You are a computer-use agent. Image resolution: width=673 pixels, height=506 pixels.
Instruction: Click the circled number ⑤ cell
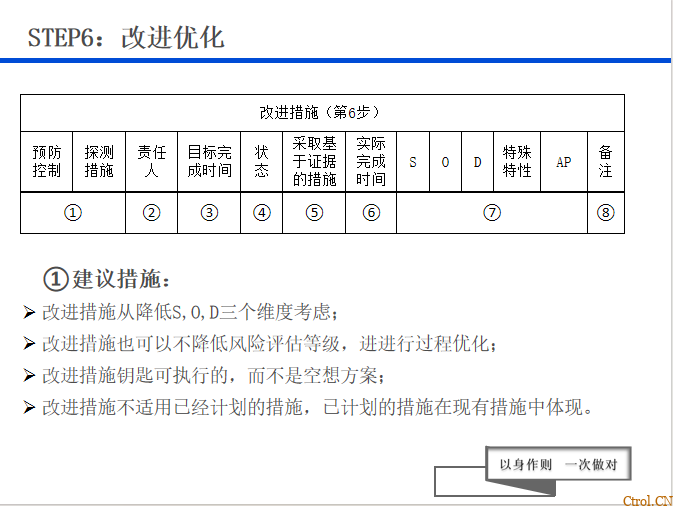coord(314,212)
